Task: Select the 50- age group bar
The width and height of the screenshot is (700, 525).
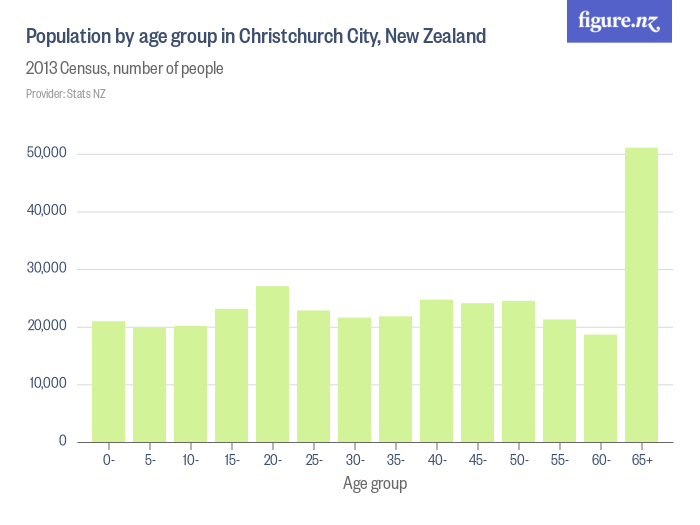Action: tap(518, 371)
